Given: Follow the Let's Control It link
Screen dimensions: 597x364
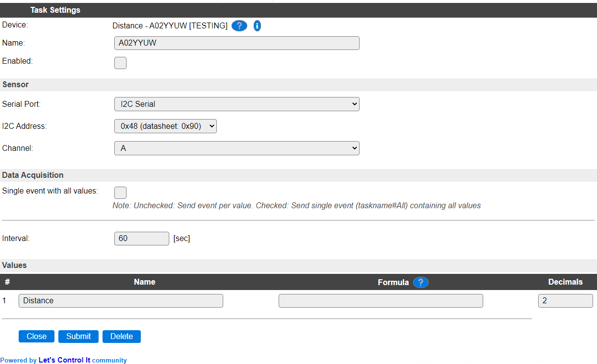Looking at the screenshot, I should click(64, 360).
